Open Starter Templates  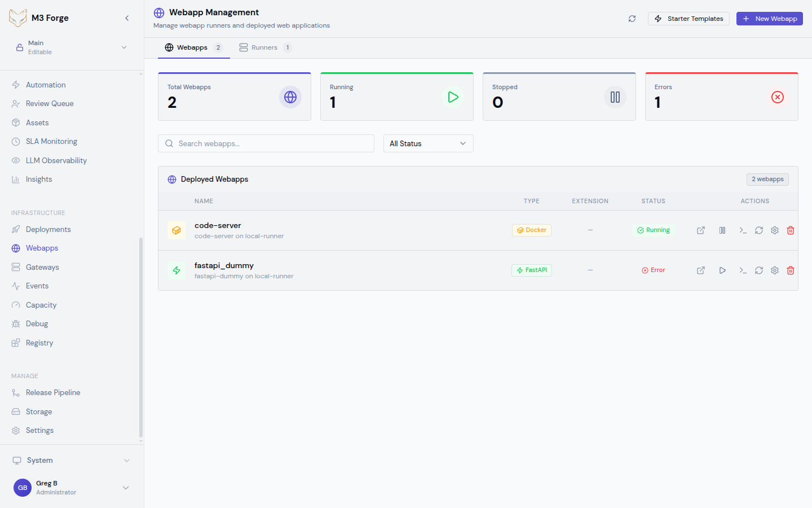pos(689,18)
